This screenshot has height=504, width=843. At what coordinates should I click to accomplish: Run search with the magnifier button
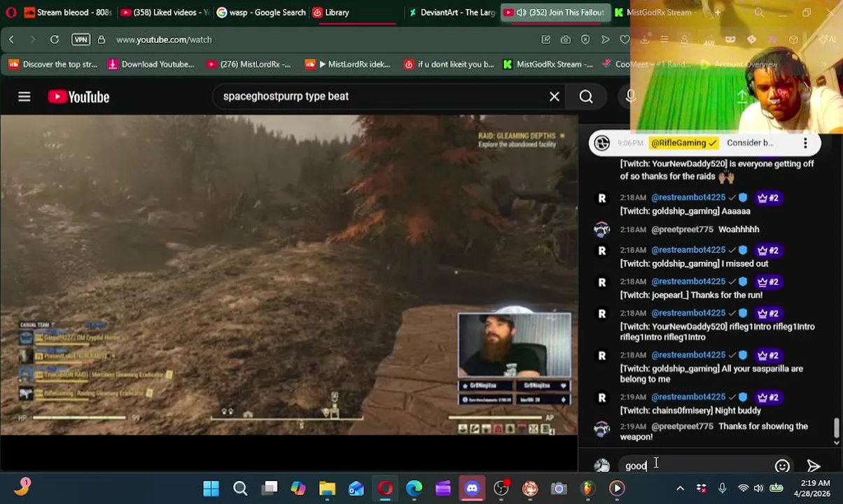coord(586,97)
